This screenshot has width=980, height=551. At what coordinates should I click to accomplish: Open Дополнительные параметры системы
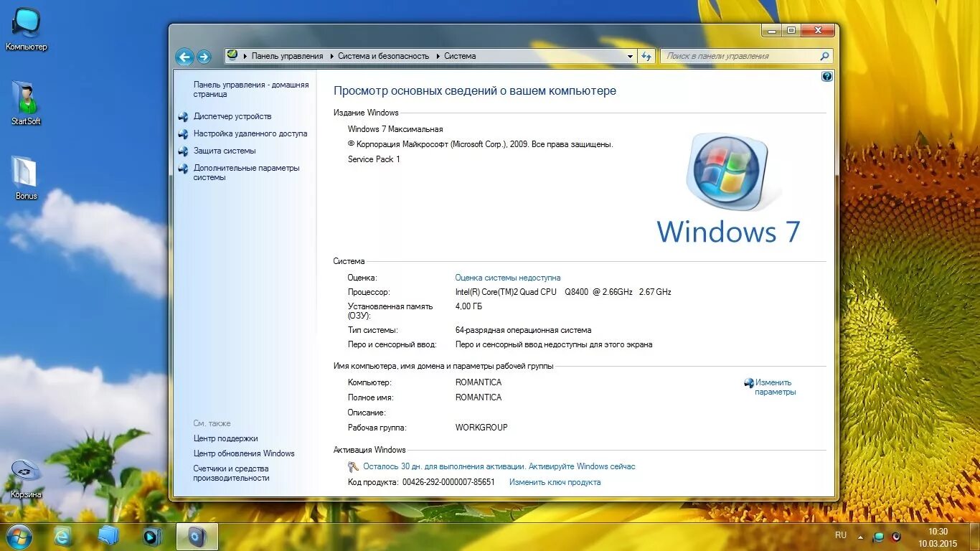(247, 172)
